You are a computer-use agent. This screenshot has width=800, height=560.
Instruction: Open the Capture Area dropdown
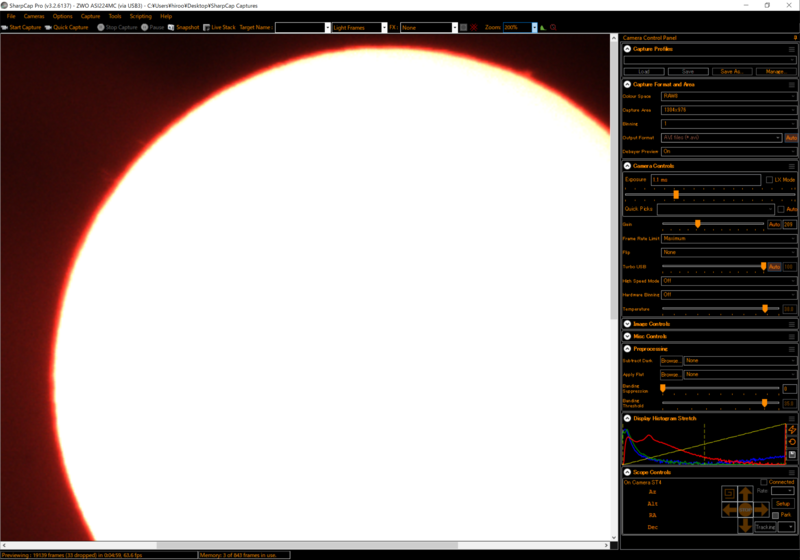point(729,110)
